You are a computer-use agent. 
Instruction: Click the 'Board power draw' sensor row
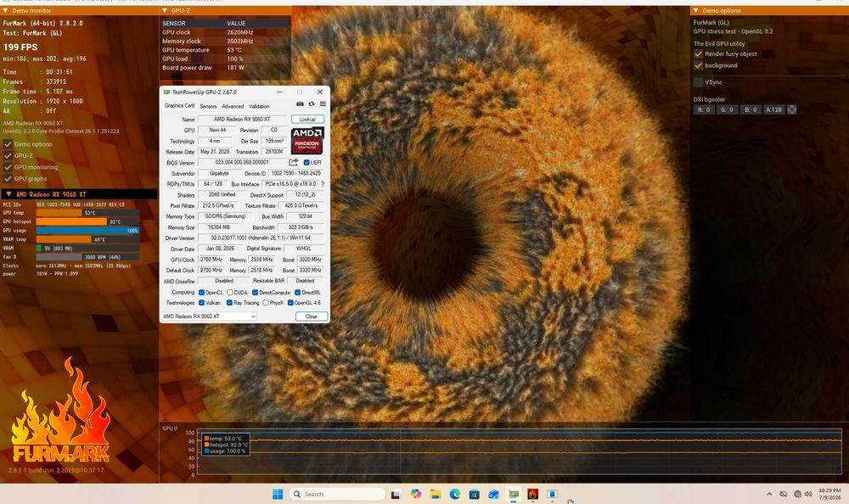coord(226,68)
